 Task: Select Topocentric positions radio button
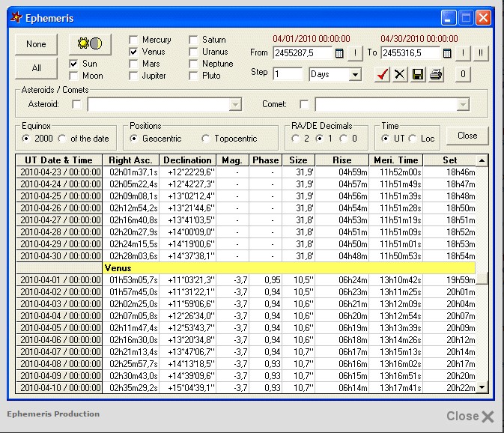206,139
